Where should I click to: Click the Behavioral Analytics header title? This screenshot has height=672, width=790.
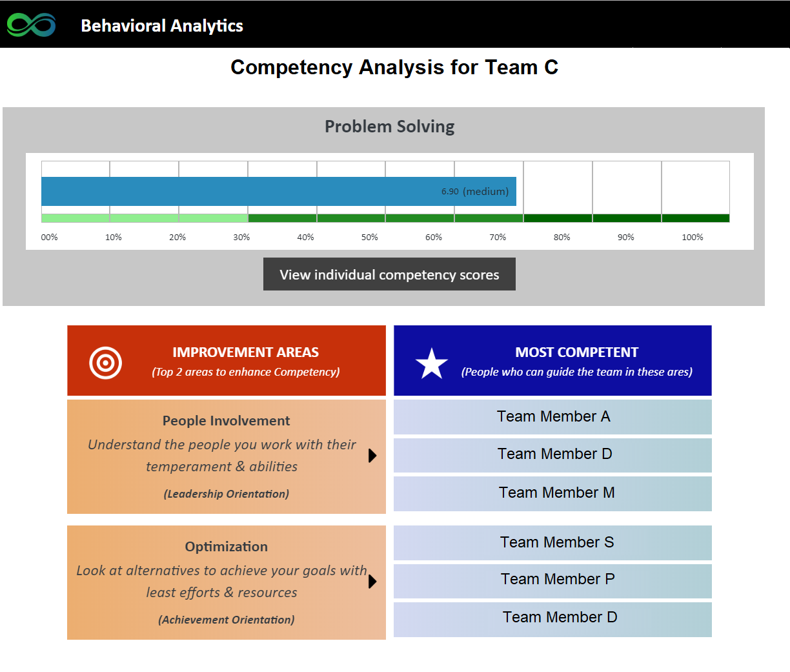pos(162,26)
